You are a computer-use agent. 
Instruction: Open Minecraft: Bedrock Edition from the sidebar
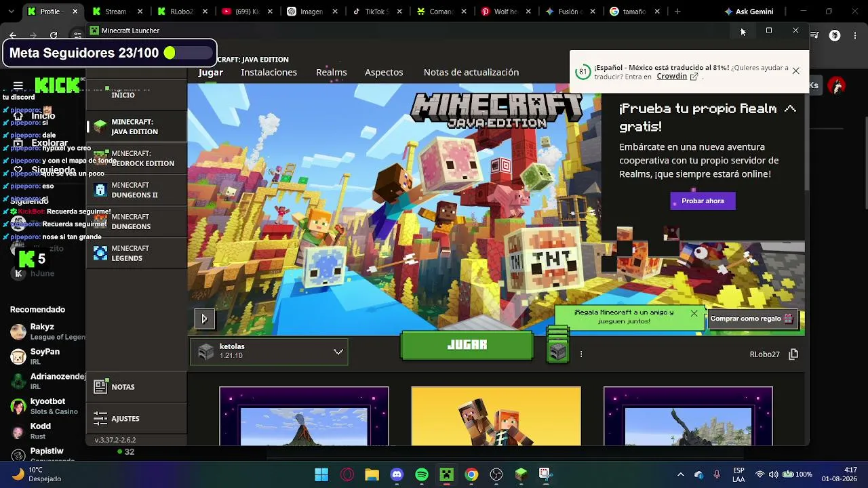pyautogui.click(x=136, y=159)
